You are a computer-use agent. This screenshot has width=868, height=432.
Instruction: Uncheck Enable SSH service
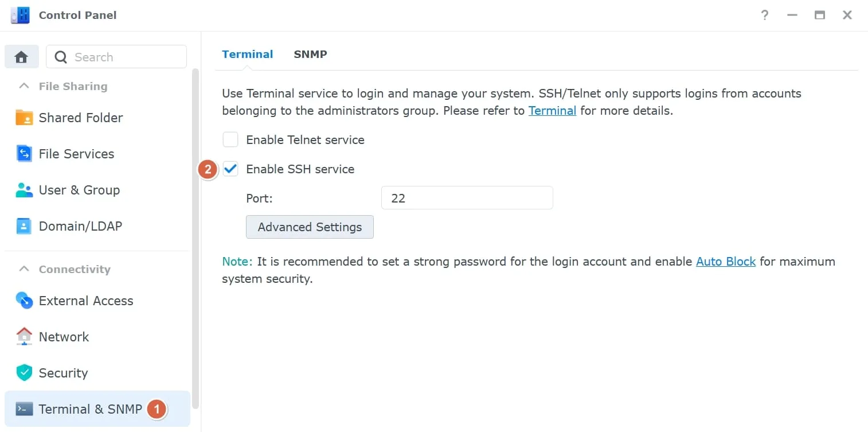click(230, 169)
